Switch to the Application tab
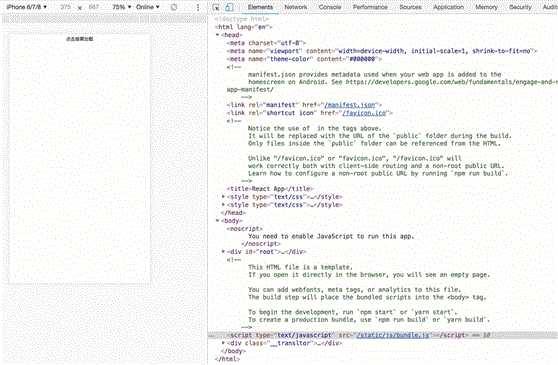 pos(448,7)
